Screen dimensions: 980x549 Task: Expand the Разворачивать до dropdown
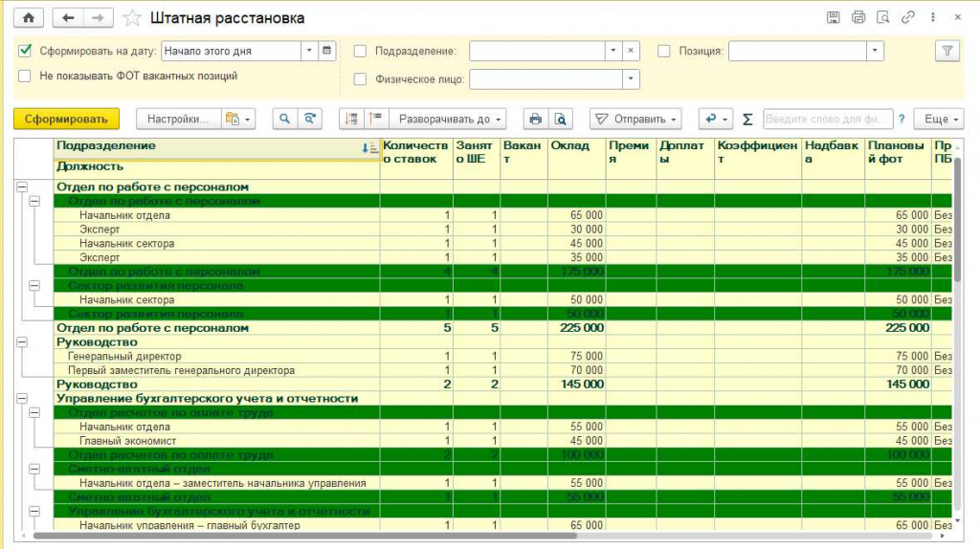coord(448,119)
